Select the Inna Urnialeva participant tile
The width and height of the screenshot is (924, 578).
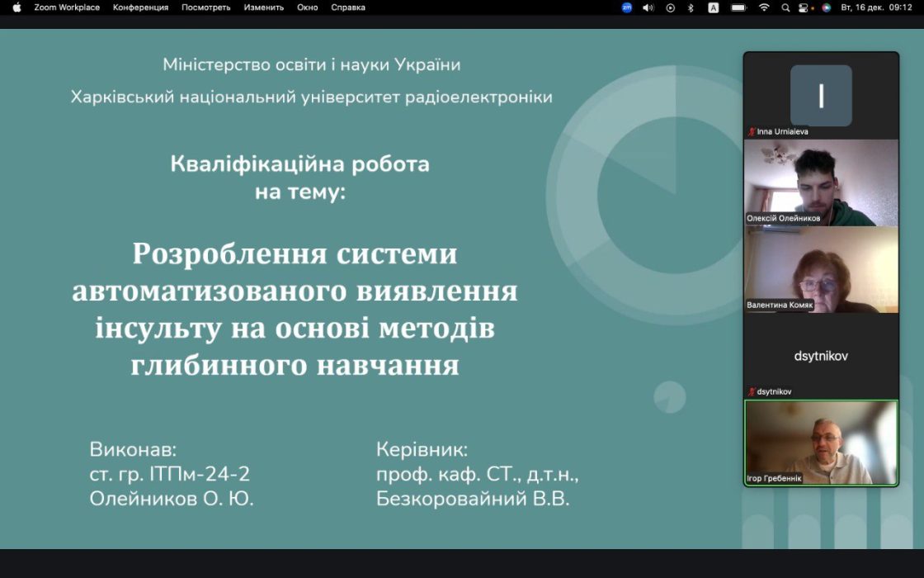click(821, 96)
